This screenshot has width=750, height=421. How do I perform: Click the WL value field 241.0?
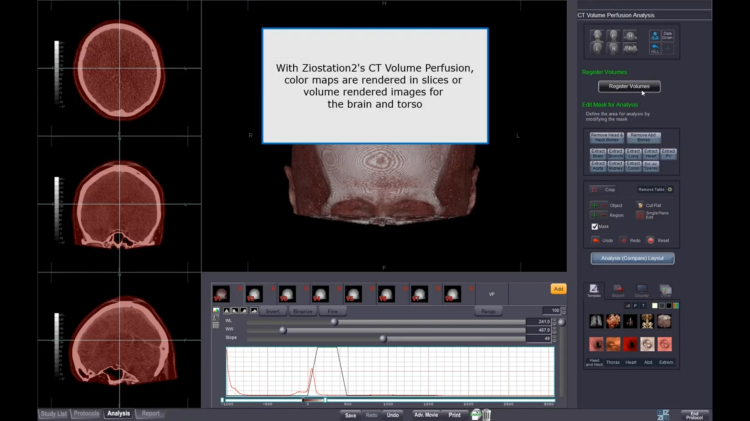coord(539,321)
